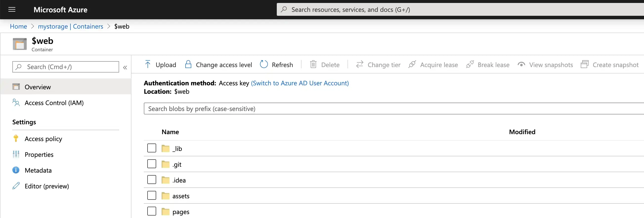Open the .idea folder name
This screenshot has height=218, width=644.
coord(179,180)
